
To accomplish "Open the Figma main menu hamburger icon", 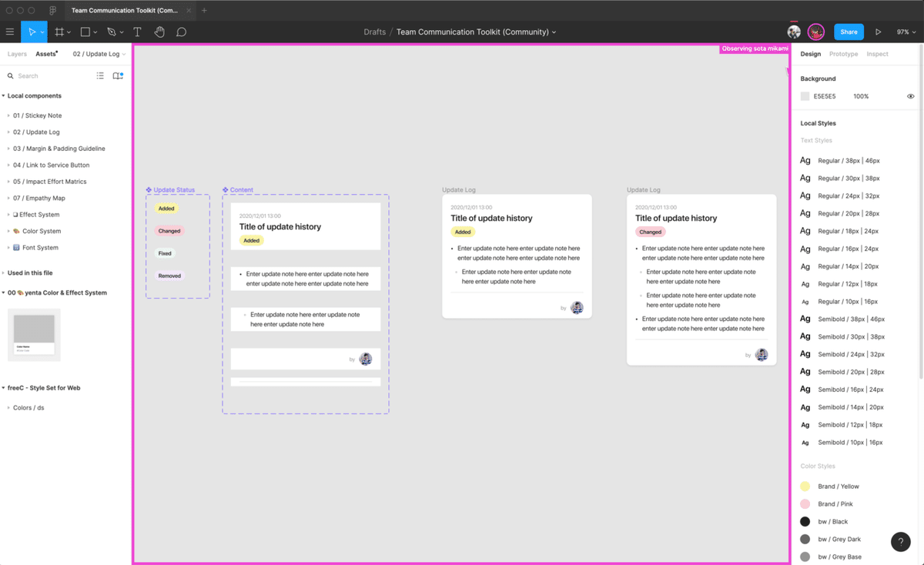I will [x=10, y=32].
